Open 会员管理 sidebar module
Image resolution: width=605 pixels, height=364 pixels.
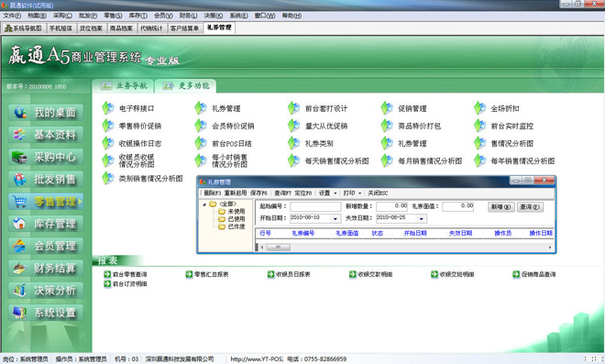(46, 246)
